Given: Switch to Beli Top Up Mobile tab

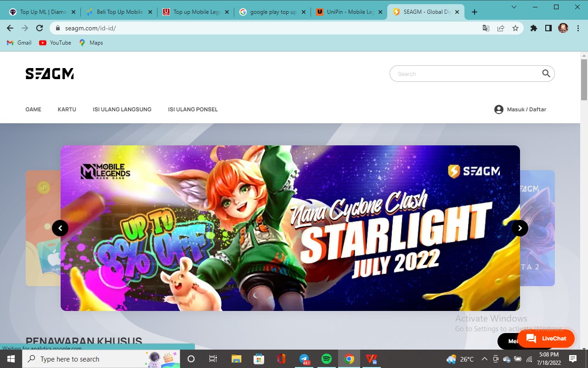Looking at the screenshot, I should (x=119, y=12).
